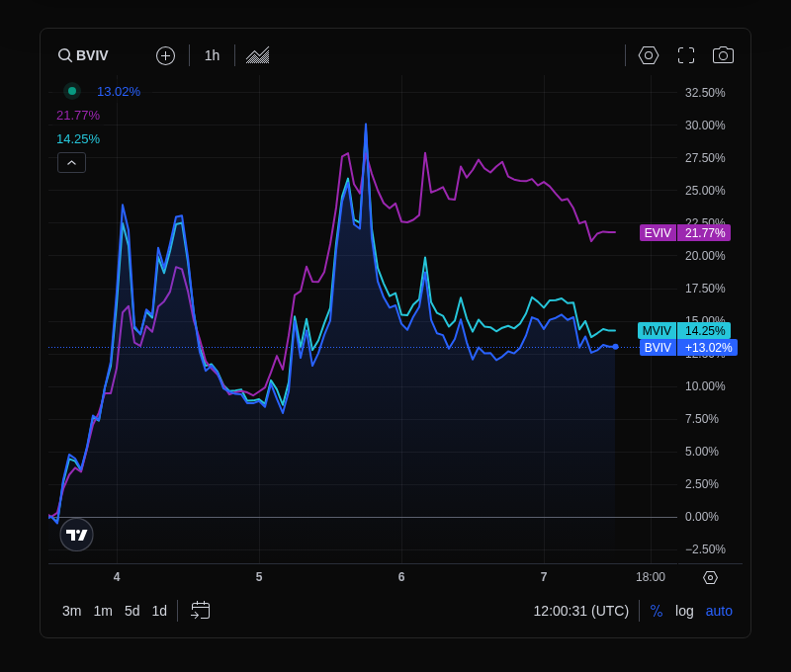This screenshot has height=672, width=791.
Task: Select the 21.77% purple legend value
Action: point(78,116)
